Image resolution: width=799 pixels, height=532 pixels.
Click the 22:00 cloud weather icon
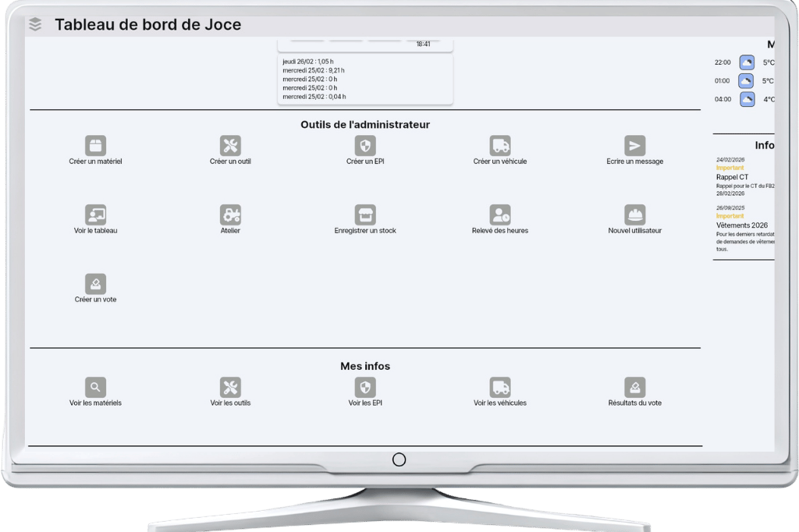click(x=748, y=61)
